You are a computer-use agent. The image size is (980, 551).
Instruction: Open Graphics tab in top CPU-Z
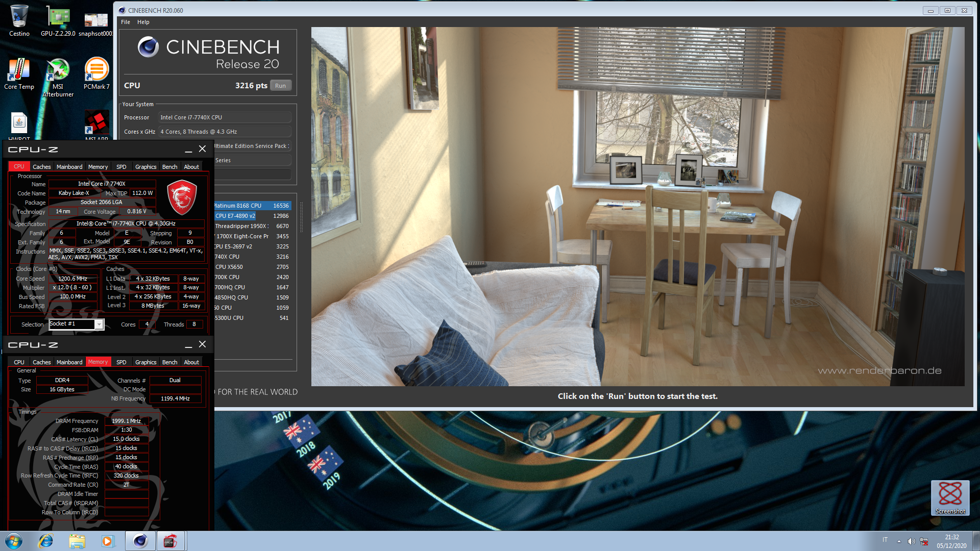click(x=146, y=167)
